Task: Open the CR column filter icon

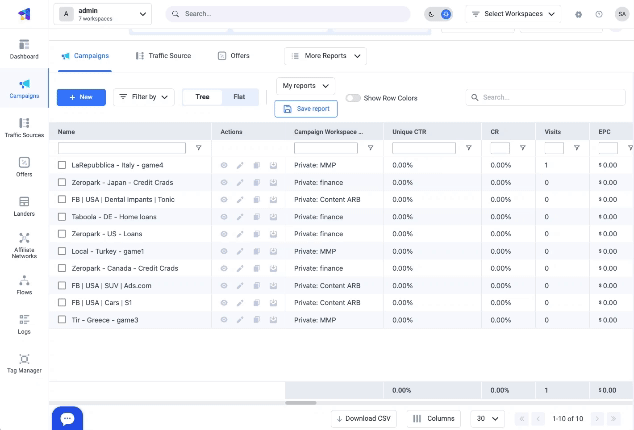Action: 522,148
